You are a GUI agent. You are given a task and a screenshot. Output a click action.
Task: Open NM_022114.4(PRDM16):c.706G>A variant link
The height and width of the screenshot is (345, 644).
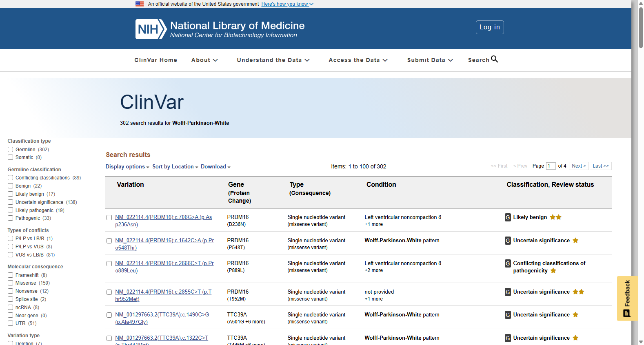tap(164, 221)
